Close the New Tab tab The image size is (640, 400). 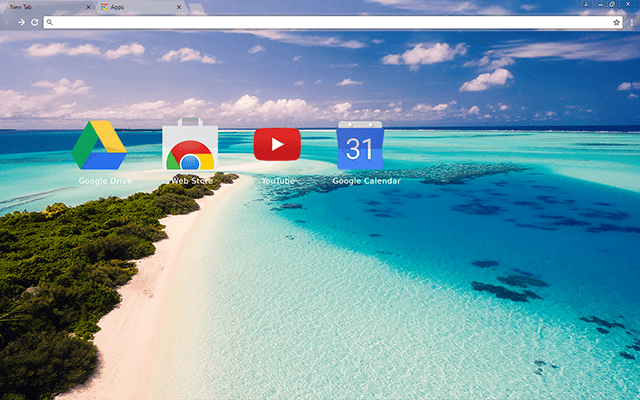90,7
